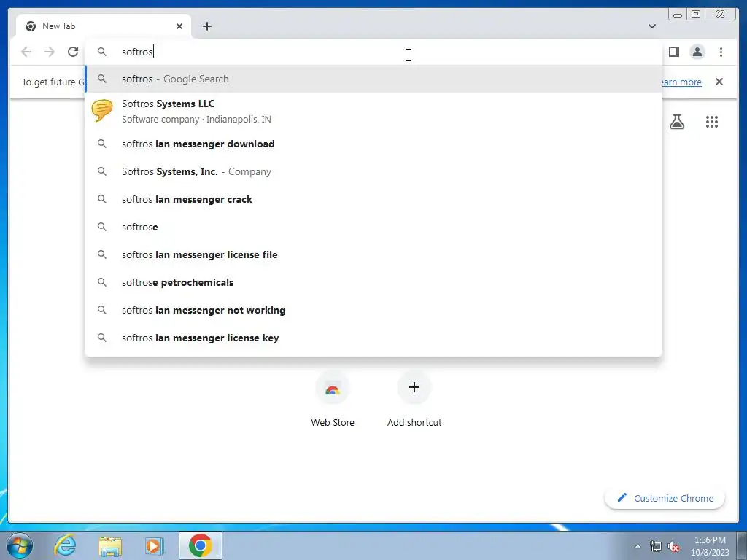
Task: Show hidden tray icons arrow
Action: [x=638, y=546]
